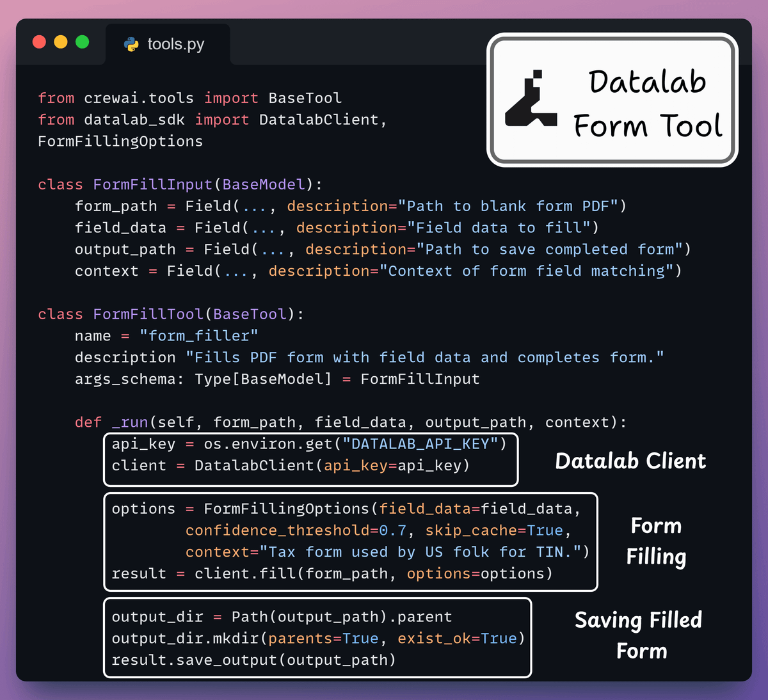Click the description 'Fills PDF form' line
The image size is (768, 700).
click(x=369, y=358)
